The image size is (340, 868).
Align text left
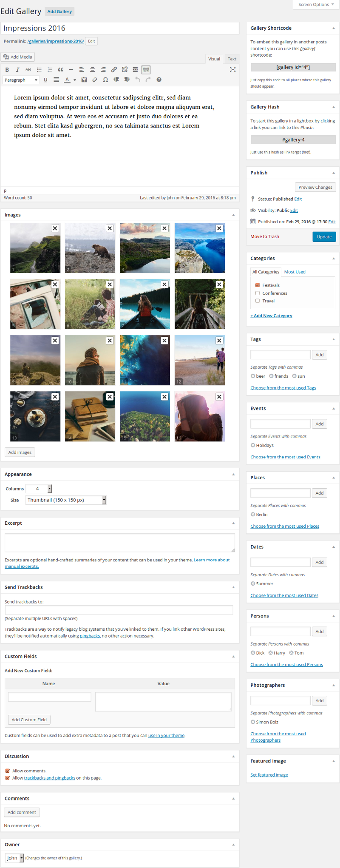(x=82, y=70)
